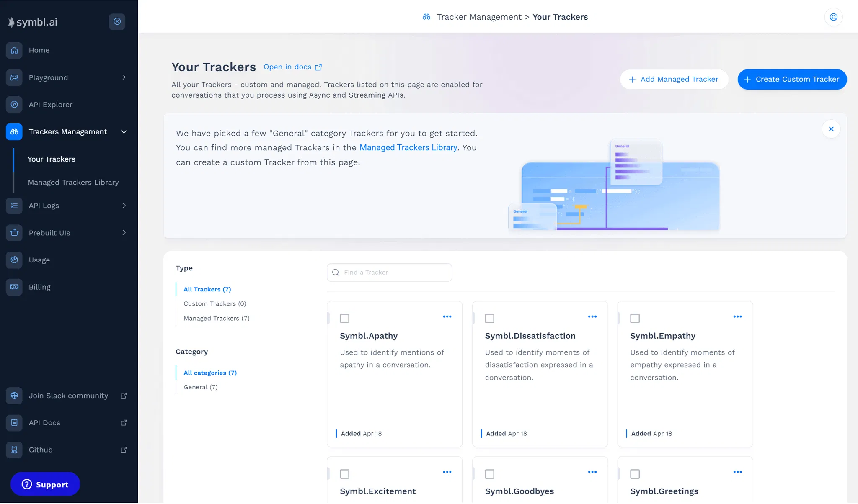The image size is (858, 504).
Task: Expand API Logs chevron
Action: 124,206
